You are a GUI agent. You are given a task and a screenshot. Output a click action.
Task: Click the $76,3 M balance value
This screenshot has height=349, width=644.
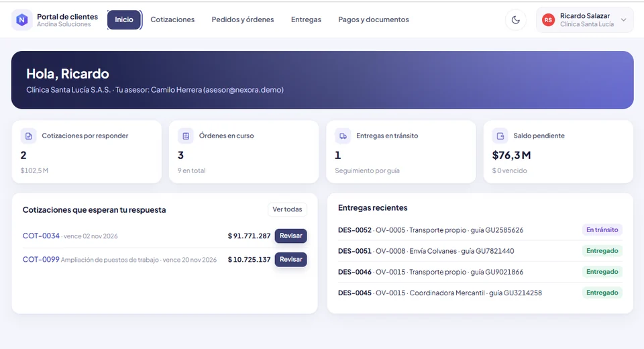511,155
